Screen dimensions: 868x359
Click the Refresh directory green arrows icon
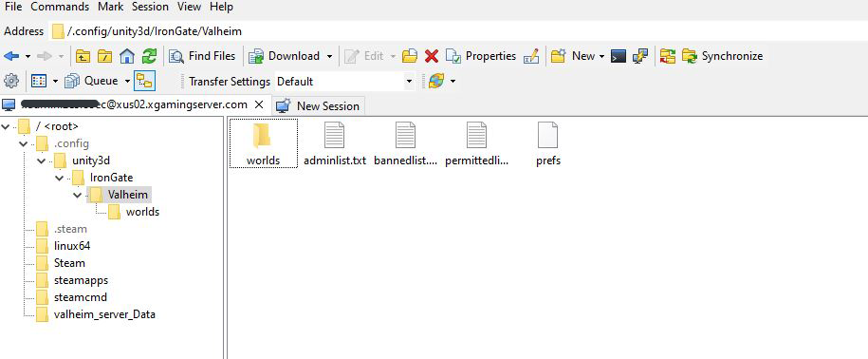pos(149,56)
